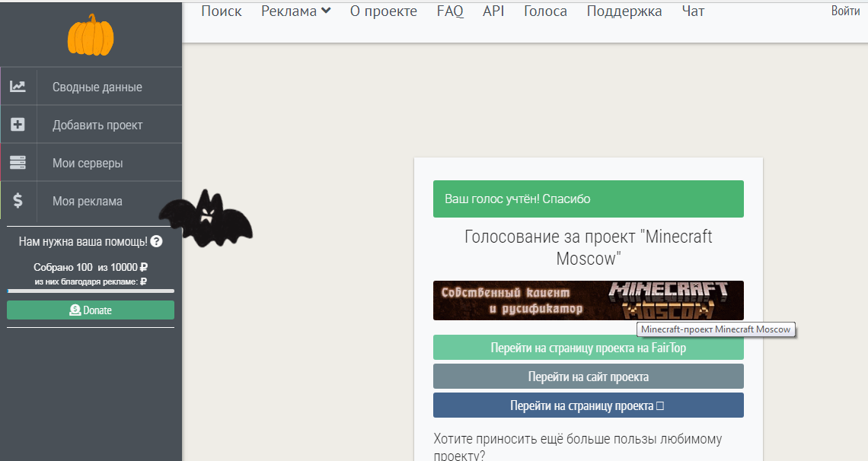Click the Minecraft Moscow banner image
The height and width of the screenshot is (461, 868).
(x=588, y=300)
